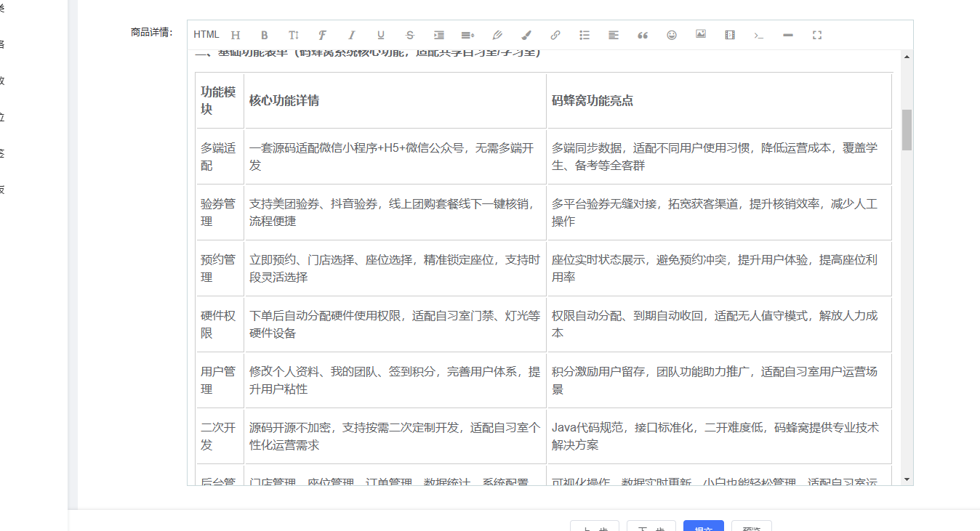The height and width of the screenshot is (531, 980).
Task: Click the 提交 submit button
Action: point(703,527)
